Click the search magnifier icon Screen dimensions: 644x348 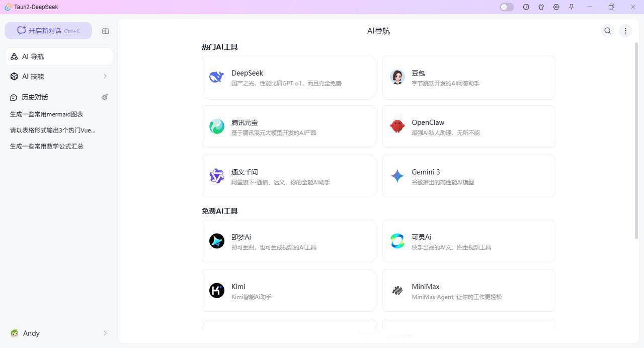point(607,31)
